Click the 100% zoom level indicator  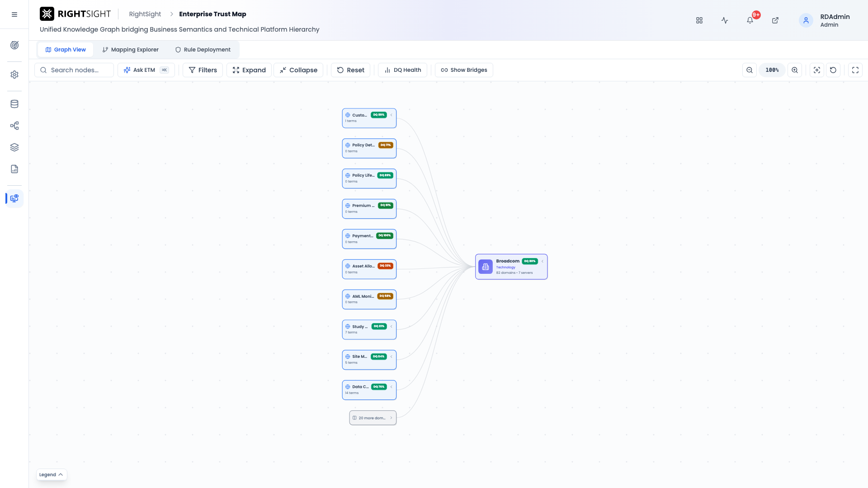point(772,70)
